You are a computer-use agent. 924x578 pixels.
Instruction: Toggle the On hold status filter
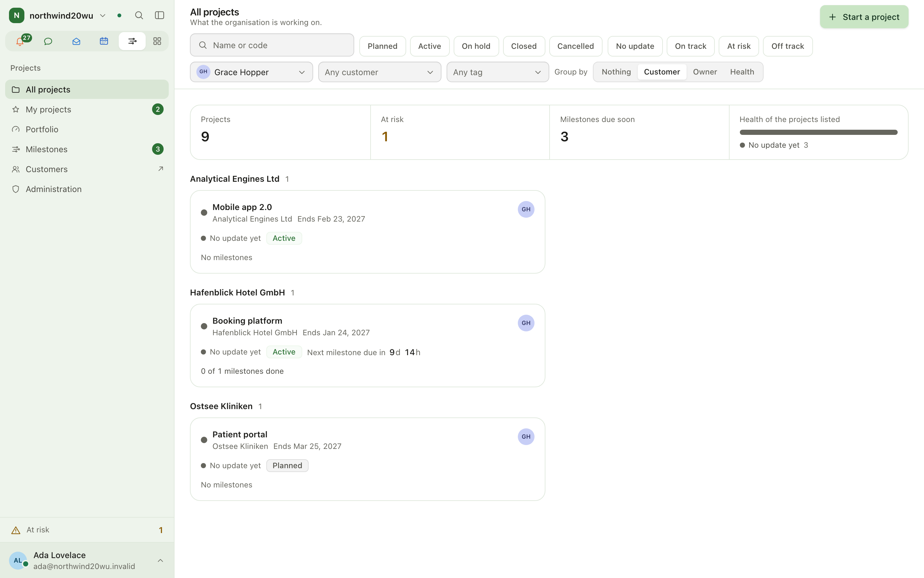tap(476, 46)
